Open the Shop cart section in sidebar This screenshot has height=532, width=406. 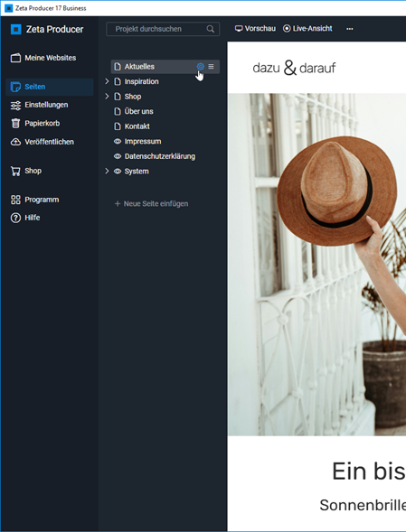pos(26,171)
